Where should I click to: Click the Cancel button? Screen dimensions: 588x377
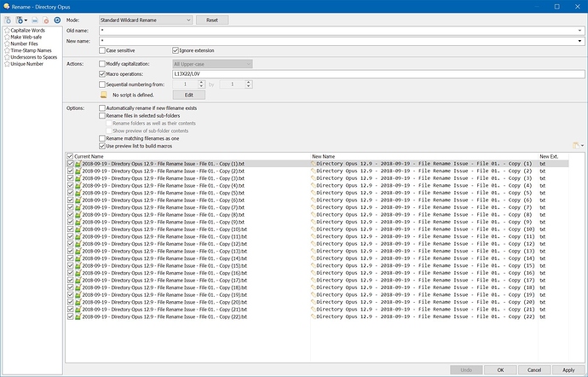click(534, 370)
